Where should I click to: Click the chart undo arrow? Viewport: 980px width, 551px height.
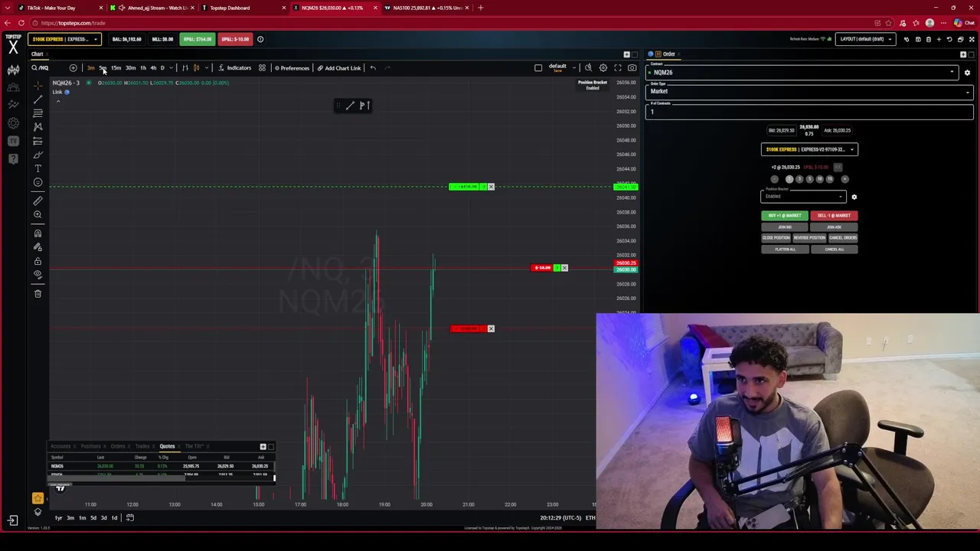pyautogui.click(x=373, y=68)
